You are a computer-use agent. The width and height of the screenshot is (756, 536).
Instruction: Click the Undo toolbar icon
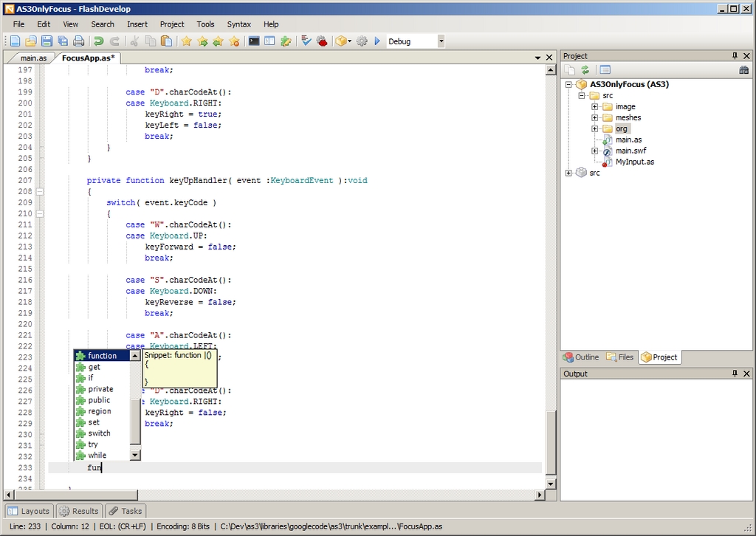pyautogui.click(x=98, y=41)
